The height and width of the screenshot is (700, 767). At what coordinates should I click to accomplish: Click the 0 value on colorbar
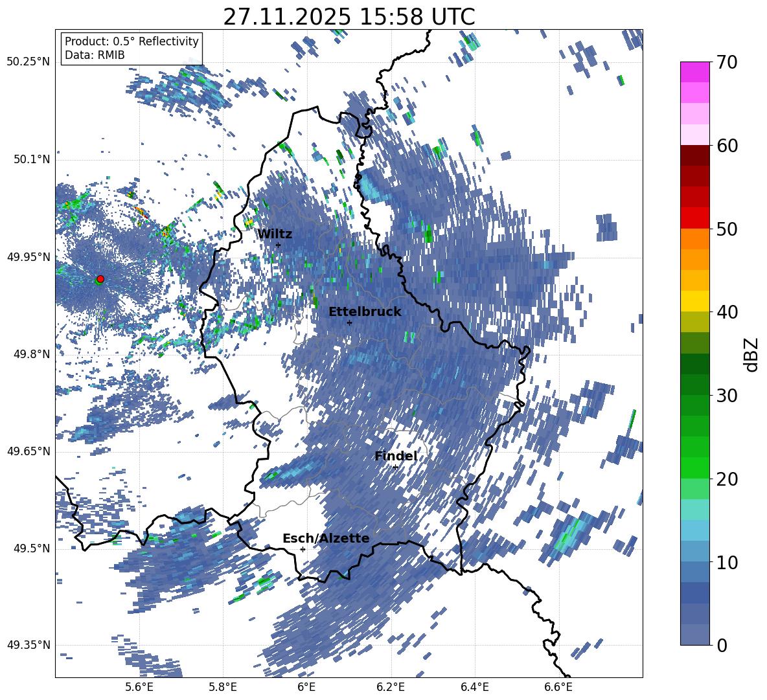(722, 645)
